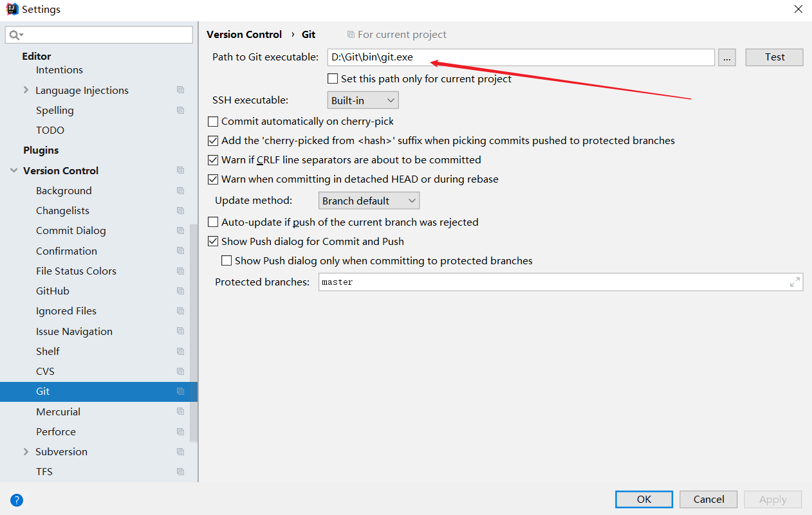The image size is (812, 515).
Task: Click the project icon beside Ignored Files
Action: (180, 311)
